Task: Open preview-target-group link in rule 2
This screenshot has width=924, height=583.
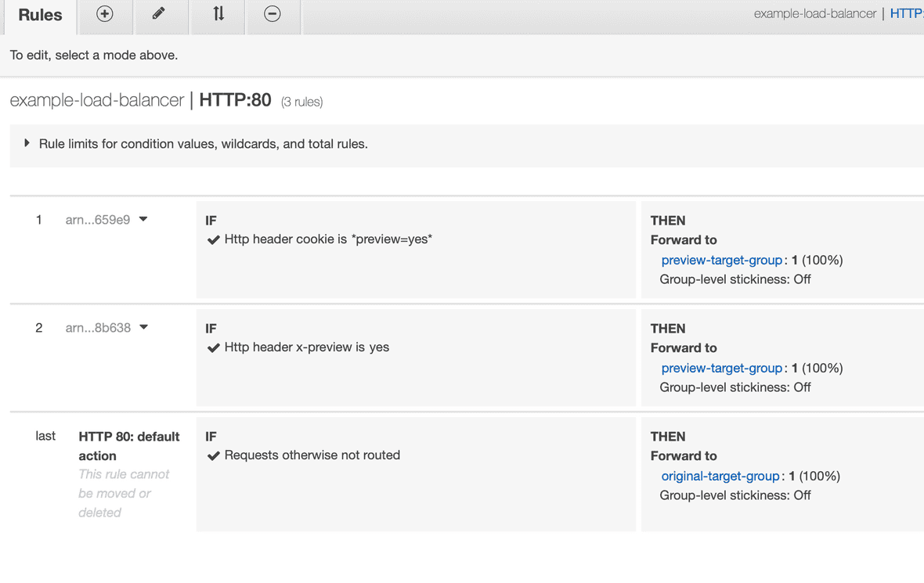Action: (721, 368)
